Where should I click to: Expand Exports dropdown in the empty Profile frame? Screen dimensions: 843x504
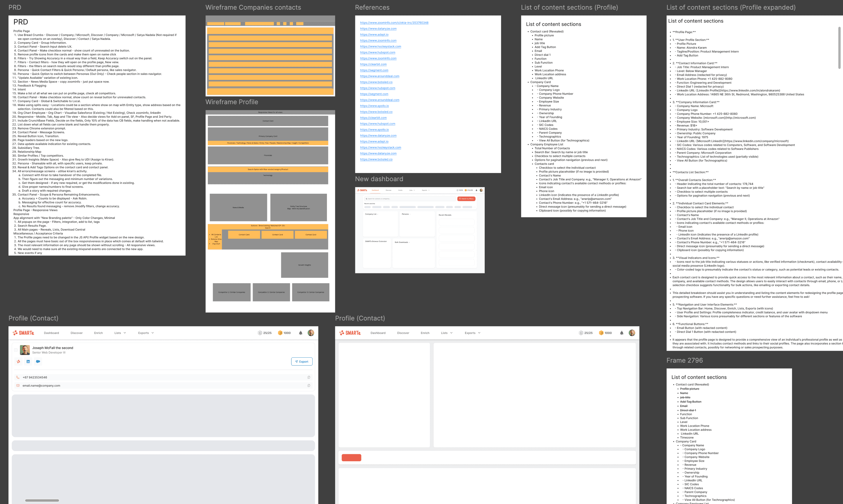(472, 333)
